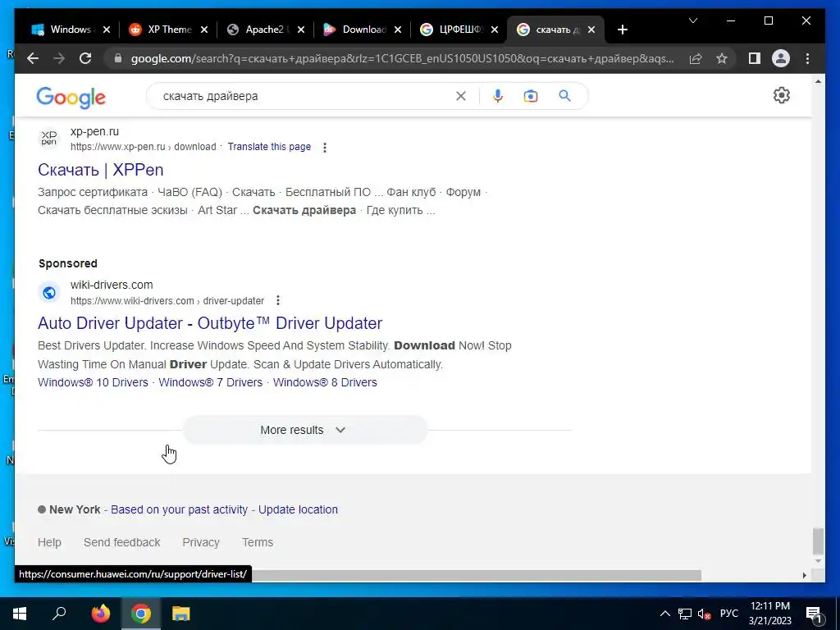Viewport: 840px width, 630px height.
Task: Open the Terms footer link
Action: (x=257, y=543)
